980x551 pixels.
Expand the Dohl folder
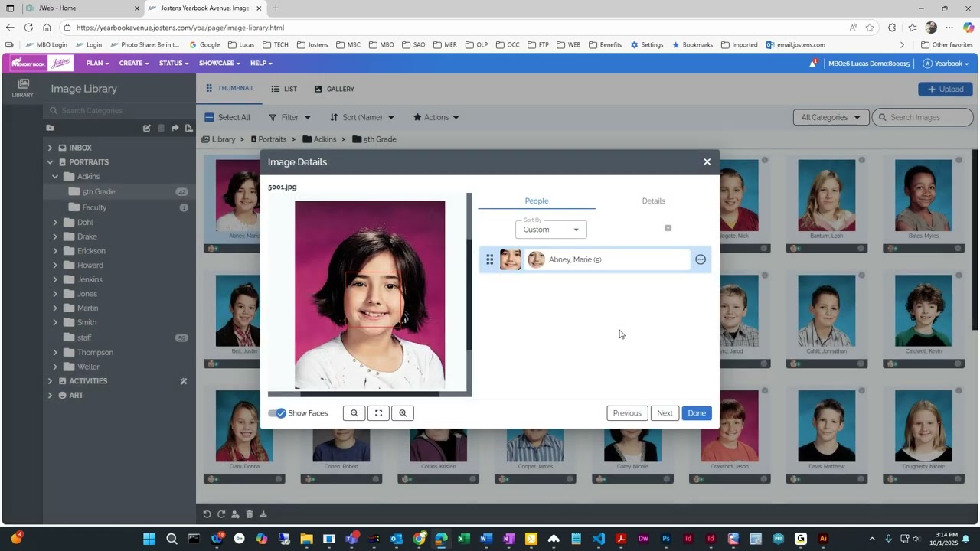[x=55, y=223]
